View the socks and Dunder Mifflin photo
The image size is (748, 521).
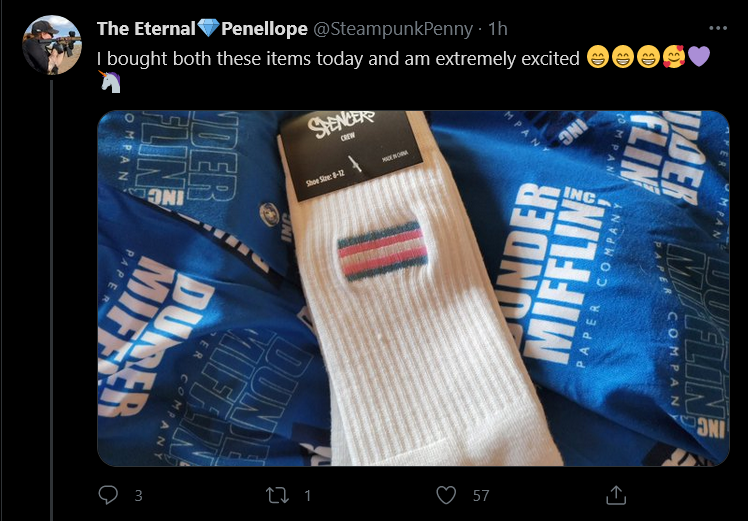tap(413, 288)
